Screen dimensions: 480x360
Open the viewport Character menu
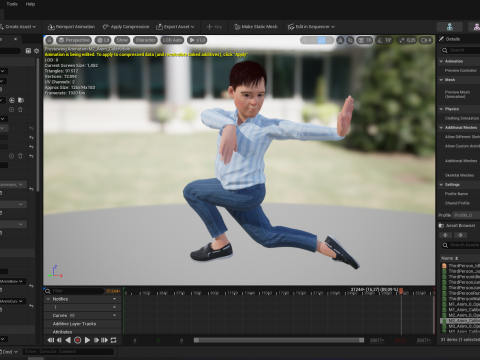pyautogui.click(x=145, y=40)
